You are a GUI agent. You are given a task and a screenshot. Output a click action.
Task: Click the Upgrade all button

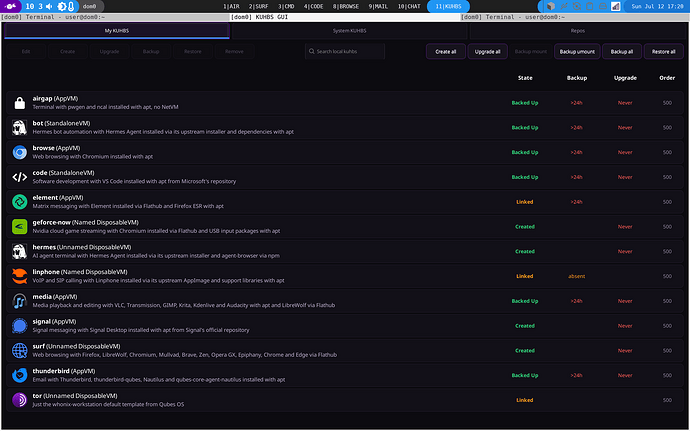(487, 52)
